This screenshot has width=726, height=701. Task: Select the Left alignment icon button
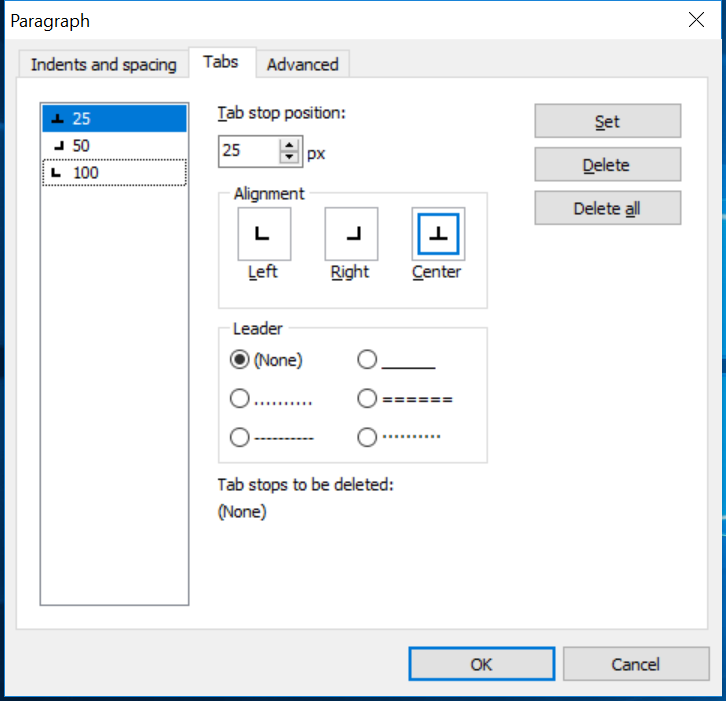click(x=264, y=234)
